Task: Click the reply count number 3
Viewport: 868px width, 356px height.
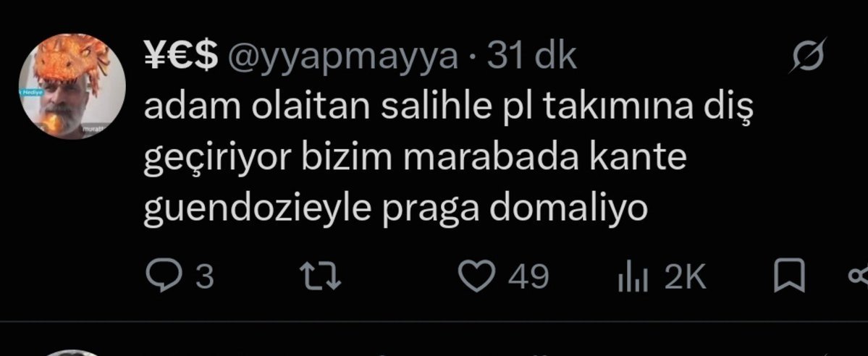Action: point(205,277)
